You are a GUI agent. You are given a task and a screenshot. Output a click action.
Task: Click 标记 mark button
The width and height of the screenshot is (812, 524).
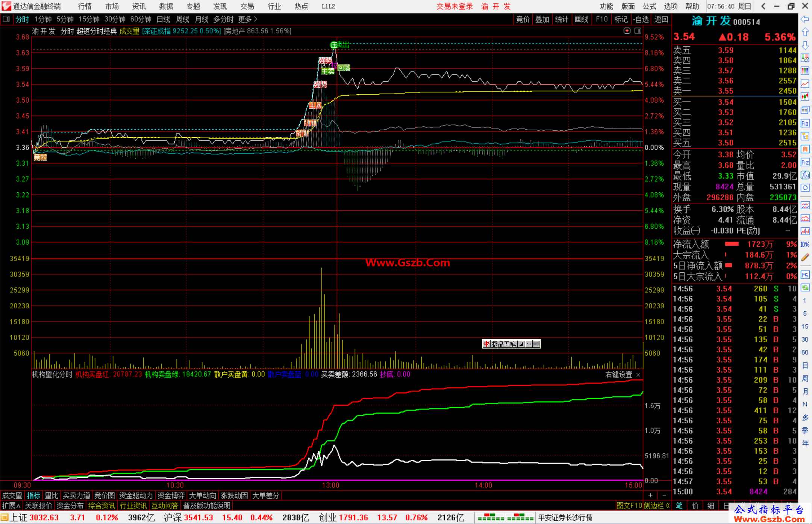coord(621,19)
